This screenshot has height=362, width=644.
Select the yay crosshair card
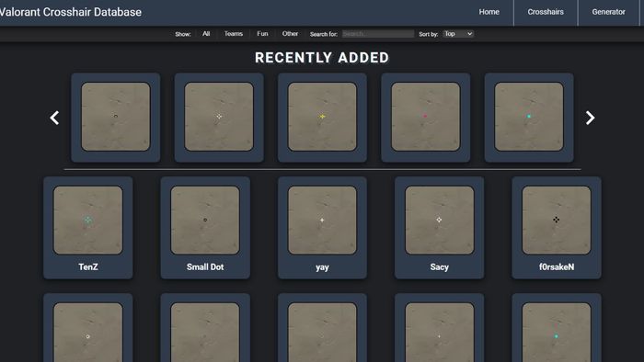click(x=322, y=228)
